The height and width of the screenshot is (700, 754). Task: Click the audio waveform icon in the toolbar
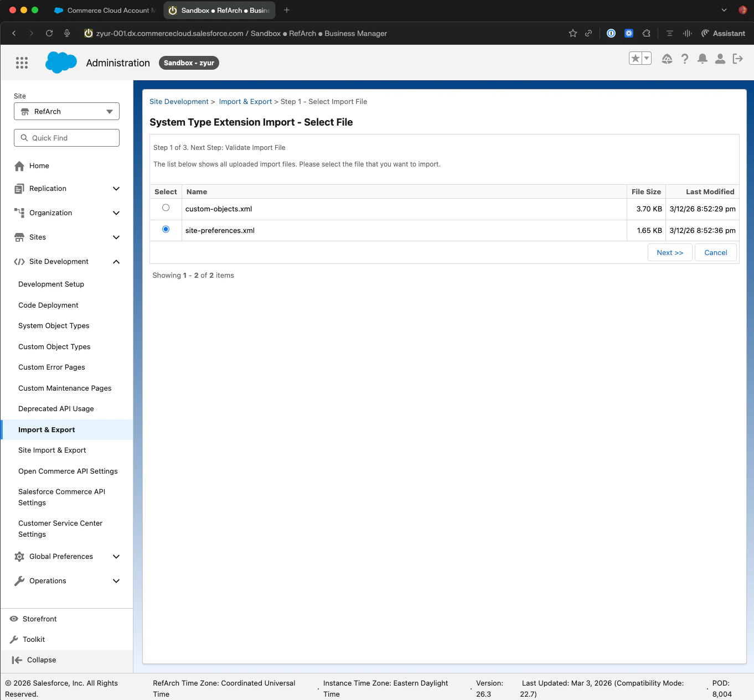point(687,33)
